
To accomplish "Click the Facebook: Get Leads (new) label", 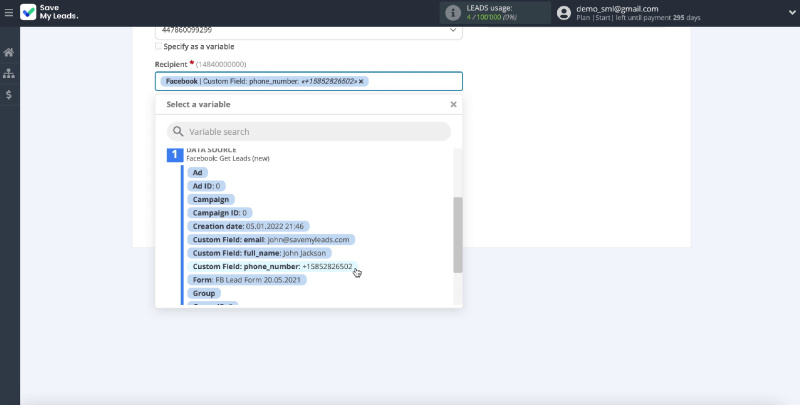I will 228,159.
